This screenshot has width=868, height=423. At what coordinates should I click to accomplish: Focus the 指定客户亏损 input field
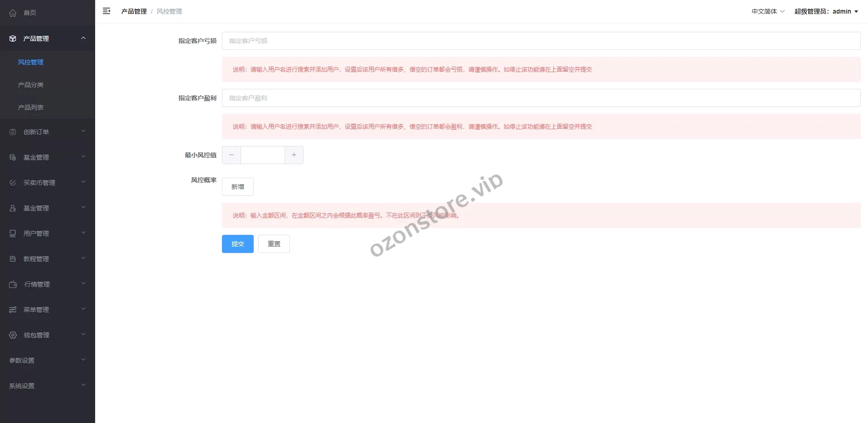[541, 41]
